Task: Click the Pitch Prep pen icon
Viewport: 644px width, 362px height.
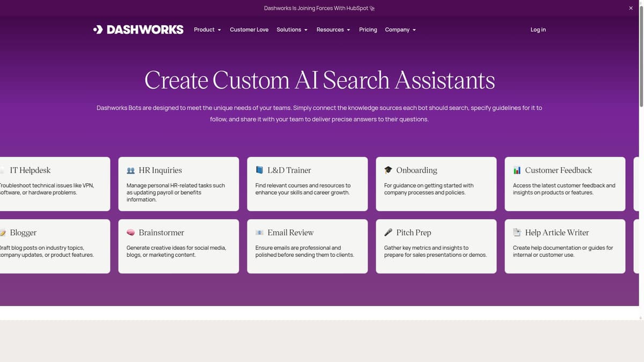Action: [387, 232]
